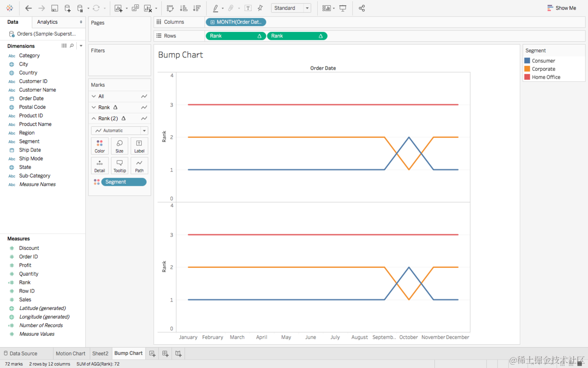Click the Show Me button

[x=561, y=8]
